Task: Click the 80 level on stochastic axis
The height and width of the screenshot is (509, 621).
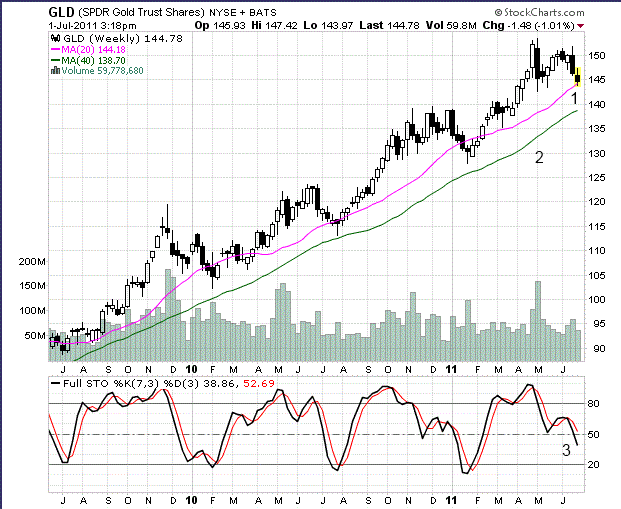Action: pos(592,404)
